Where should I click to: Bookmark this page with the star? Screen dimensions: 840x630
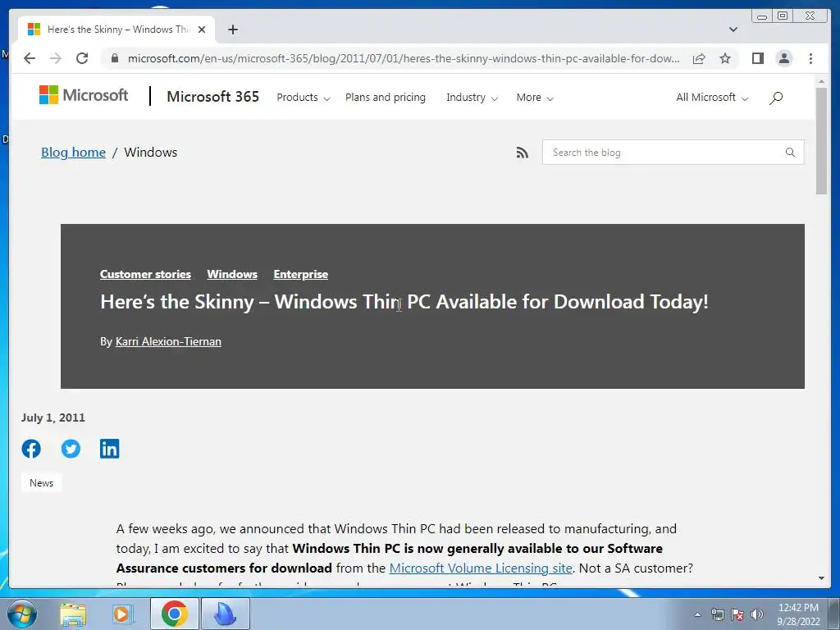coord(725,58)
